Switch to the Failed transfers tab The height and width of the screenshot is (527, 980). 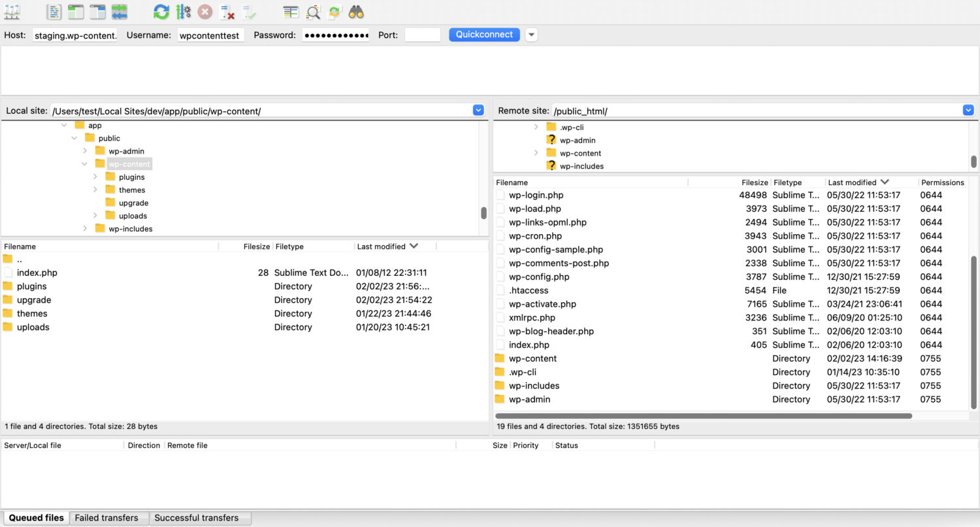point(106,518)
